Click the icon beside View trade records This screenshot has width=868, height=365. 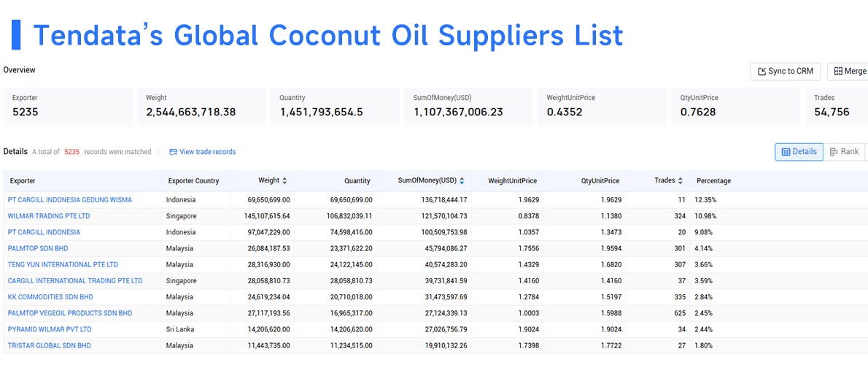[x=174, y=152]
